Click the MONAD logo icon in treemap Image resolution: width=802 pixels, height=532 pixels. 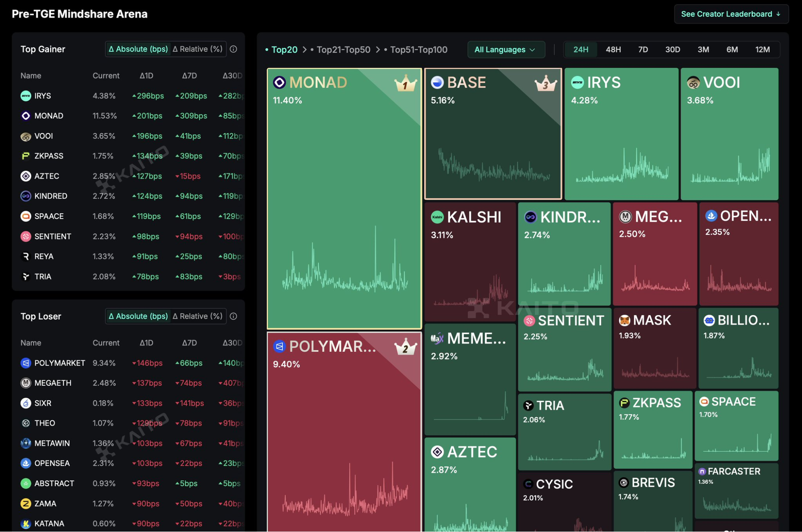pos(279,83)
